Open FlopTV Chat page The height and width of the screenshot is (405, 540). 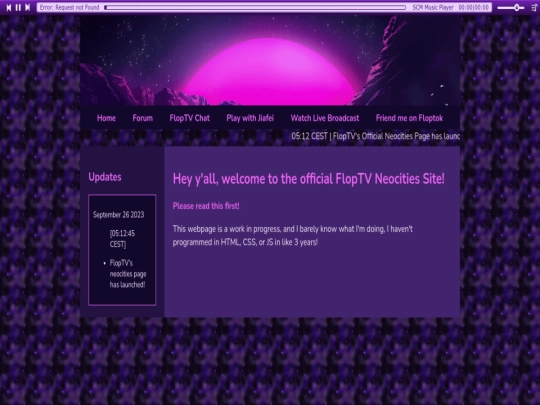(189, 118)
